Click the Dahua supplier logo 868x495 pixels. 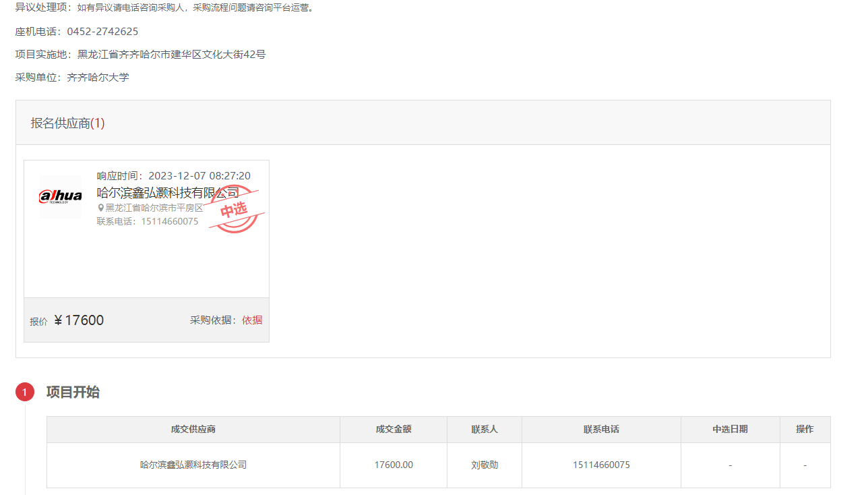click(60, 196)
